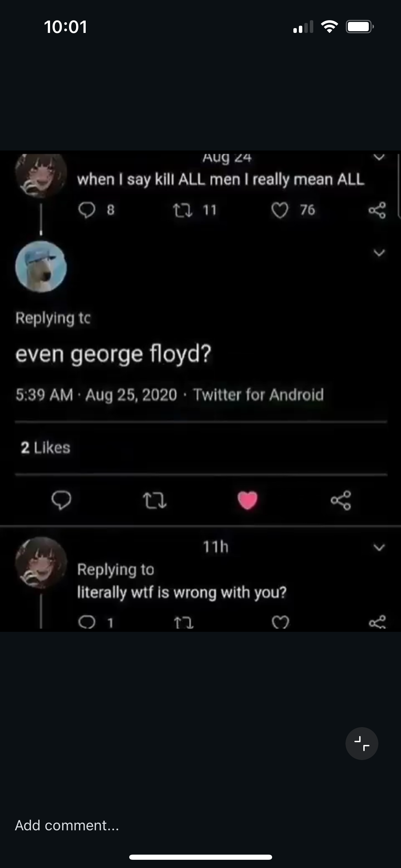Open reply on the 'even george floyd?' tweet
Screen dimensions: 401x868
pyautogui.click(x=61, y=501)
